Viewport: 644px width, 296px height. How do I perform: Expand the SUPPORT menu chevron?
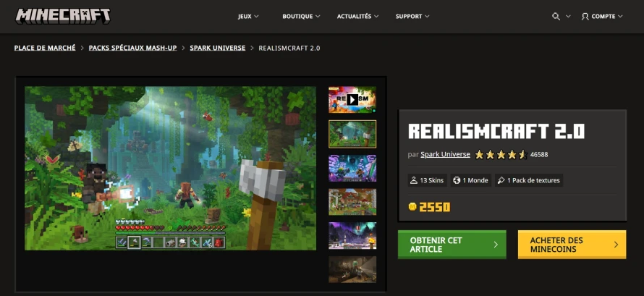coord(427,17)
